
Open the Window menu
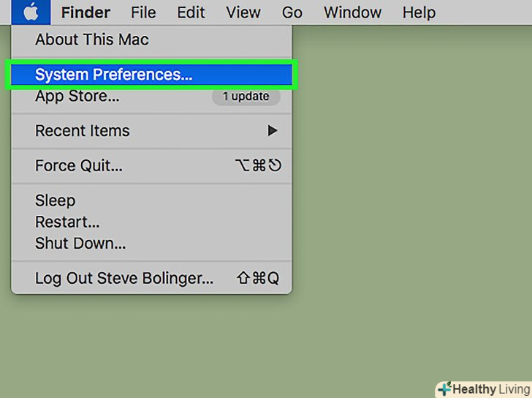click(x=352, y=12)
